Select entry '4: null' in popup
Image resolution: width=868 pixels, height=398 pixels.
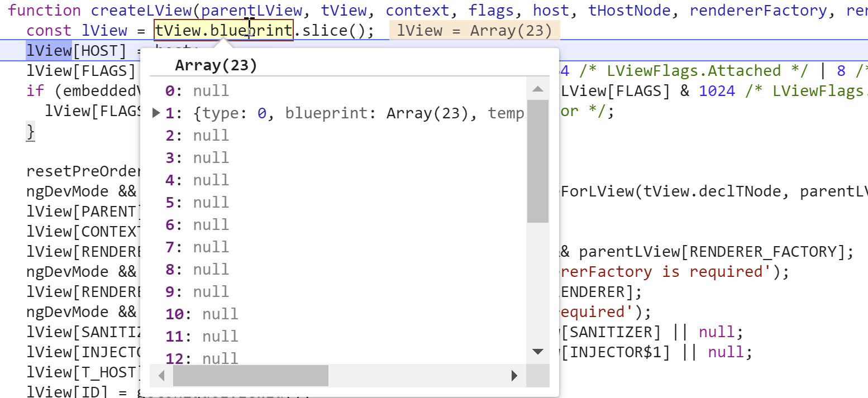(197, 180)
